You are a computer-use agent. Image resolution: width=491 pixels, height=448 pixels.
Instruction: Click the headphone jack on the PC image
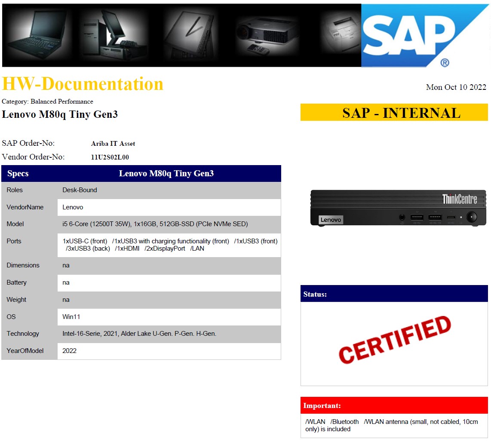[402, 218]
